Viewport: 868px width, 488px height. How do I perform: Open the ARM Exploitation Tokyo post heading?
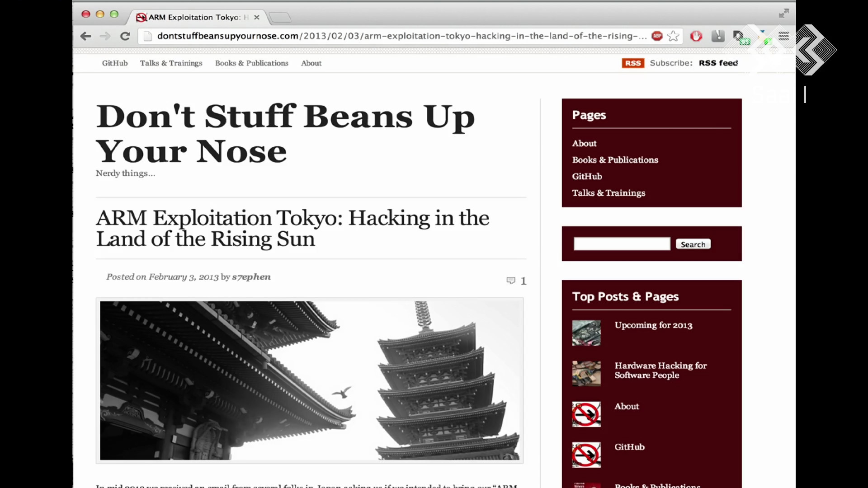coord(292,228)
